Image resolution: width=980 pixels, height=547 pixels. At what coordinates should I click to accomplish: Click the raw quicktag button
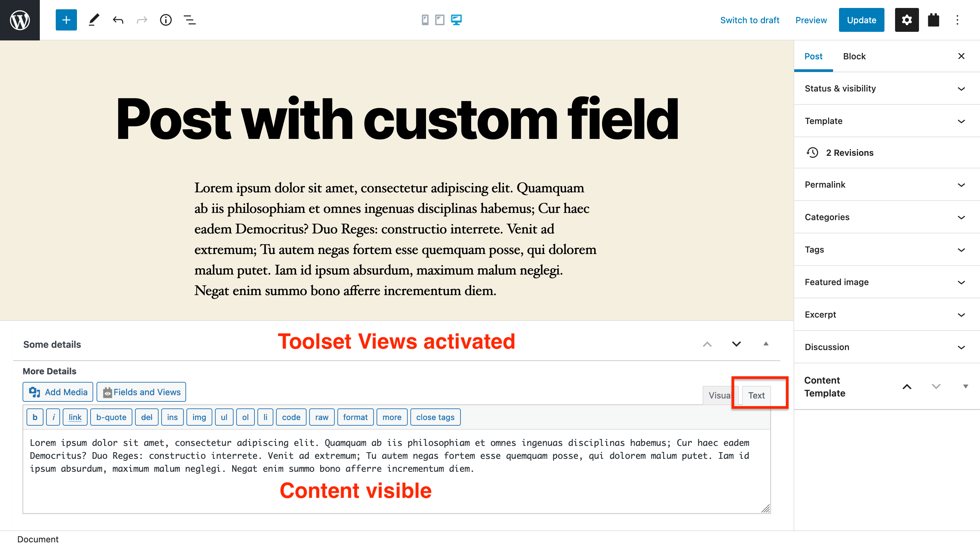tap(321, 417)
